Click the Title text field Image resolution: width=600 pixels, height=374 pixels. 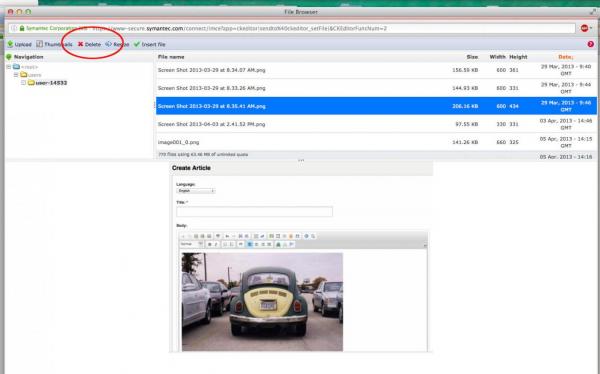(254, 211)
